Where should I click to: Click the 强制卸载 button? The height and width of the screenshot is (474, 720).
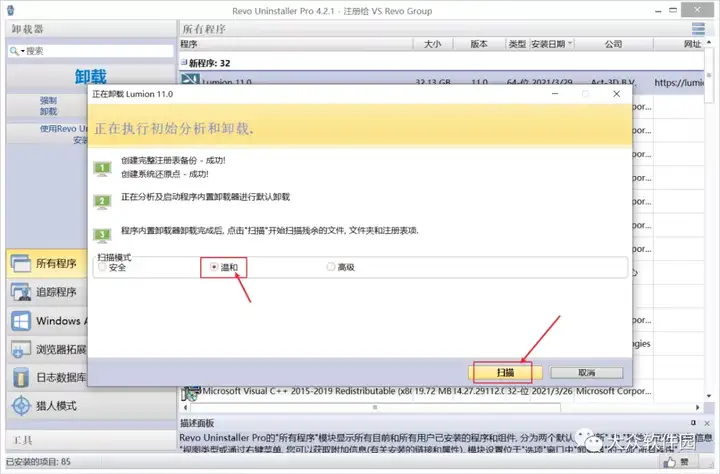pos(48,106)
